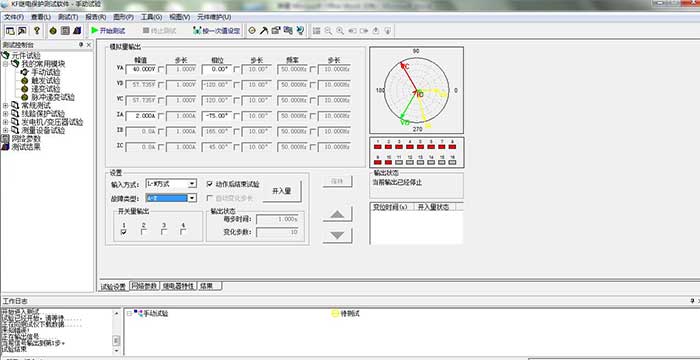Select 手动试验 in the test tree
The height and width of the screenshot is (360, 700).
point(46,72)
